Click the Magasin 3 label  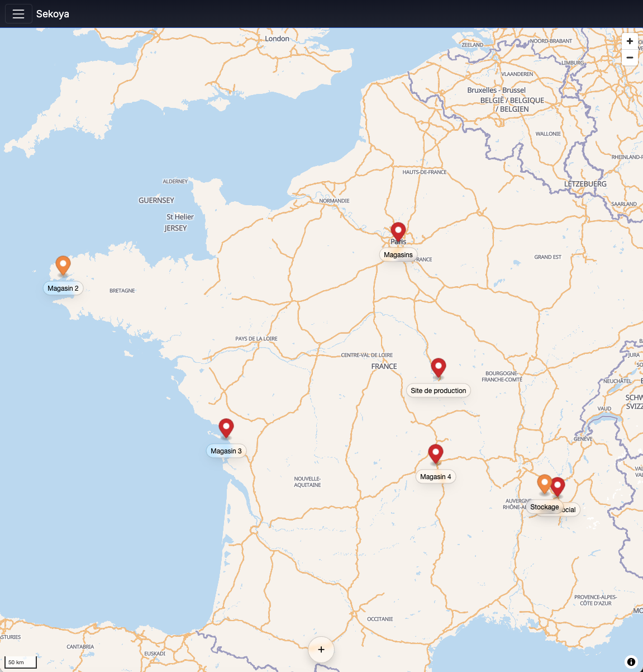tap(226, 451)
